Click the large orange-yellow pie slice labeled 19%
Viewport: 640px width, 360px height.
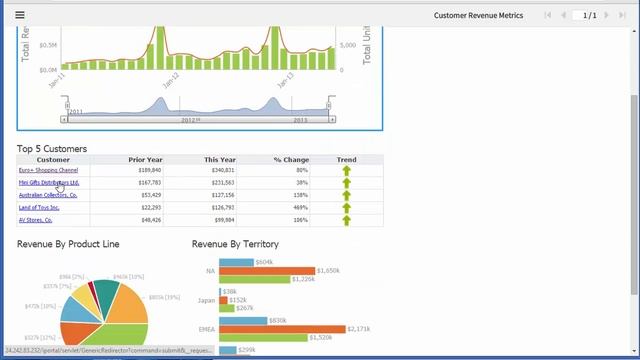tap(129, 306)
